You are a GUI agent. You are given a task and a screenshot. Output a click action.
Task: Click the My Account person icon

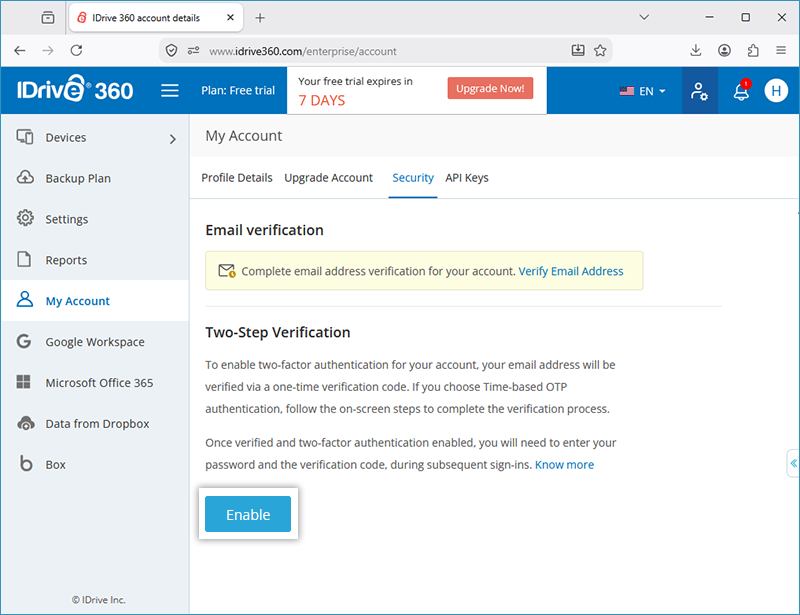(x=24, y=300)
